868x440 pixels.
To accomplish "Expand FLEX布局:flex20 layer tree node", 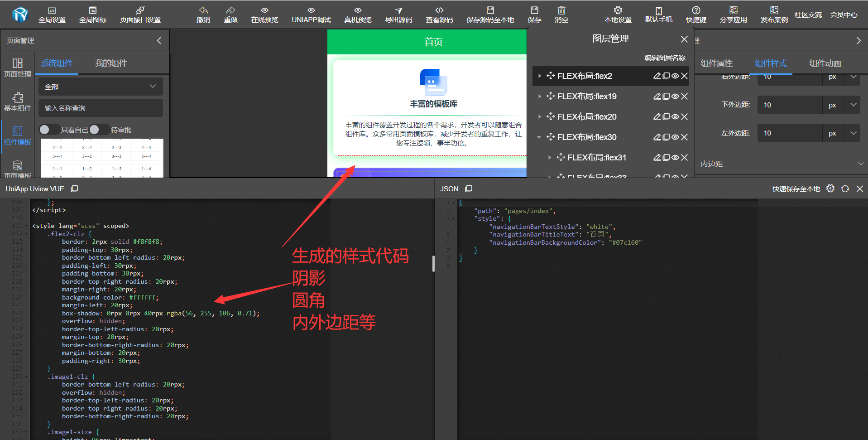I will click(539, 117).
